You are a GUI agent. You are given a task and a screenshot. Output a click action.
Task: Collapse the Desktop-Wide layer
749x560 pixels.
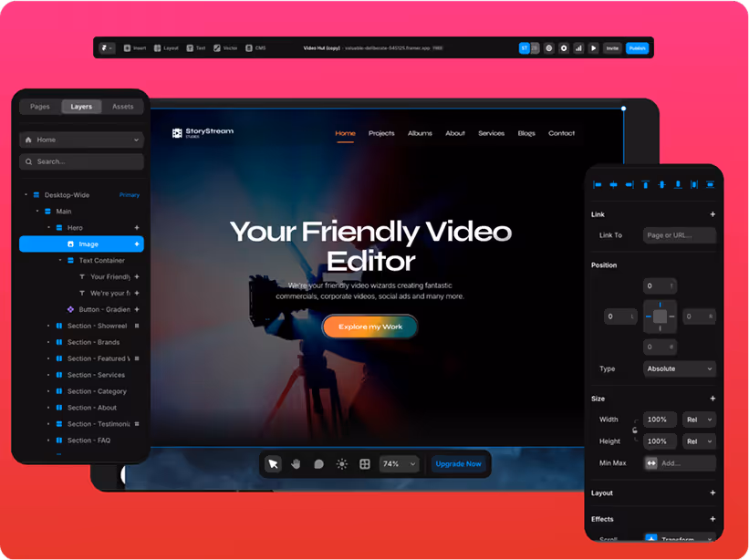click(x=26, y=195)
